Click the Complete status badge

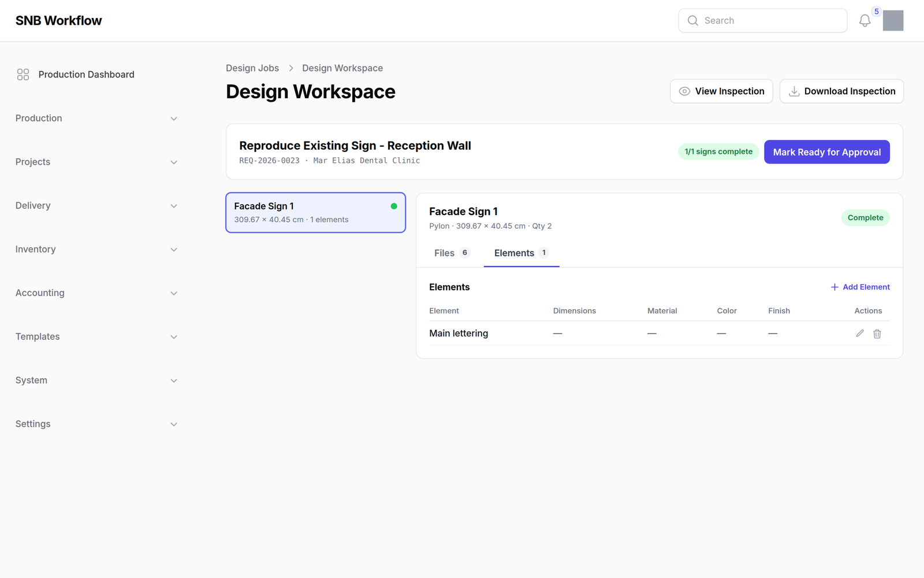click(865, 218)
